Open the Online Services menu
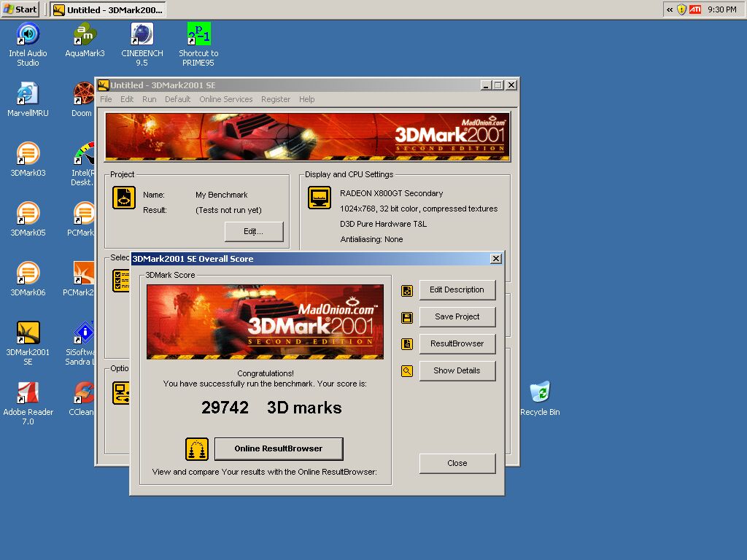This screenshot has height=560, width=747. point(226,99)
